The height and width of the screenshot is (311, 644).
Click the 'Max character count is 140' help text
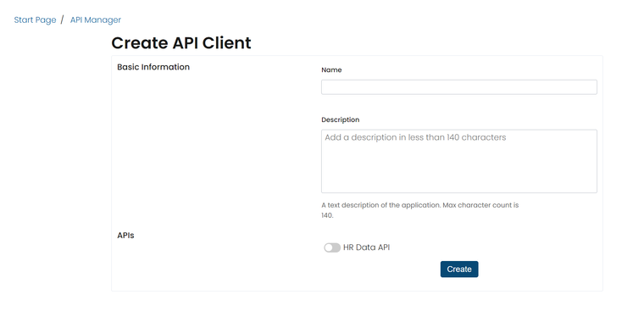pyautogui.click(x=419, y=210)
